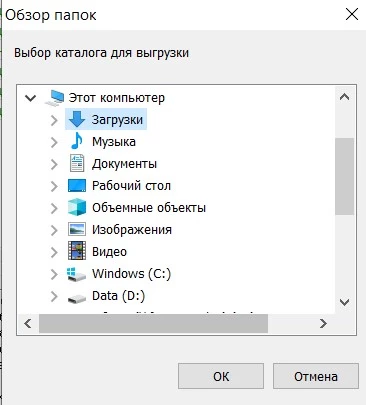The image size is (366, 405).
Task: Click the horizontal scrollbar right arrow
Action: coord(323,323)
